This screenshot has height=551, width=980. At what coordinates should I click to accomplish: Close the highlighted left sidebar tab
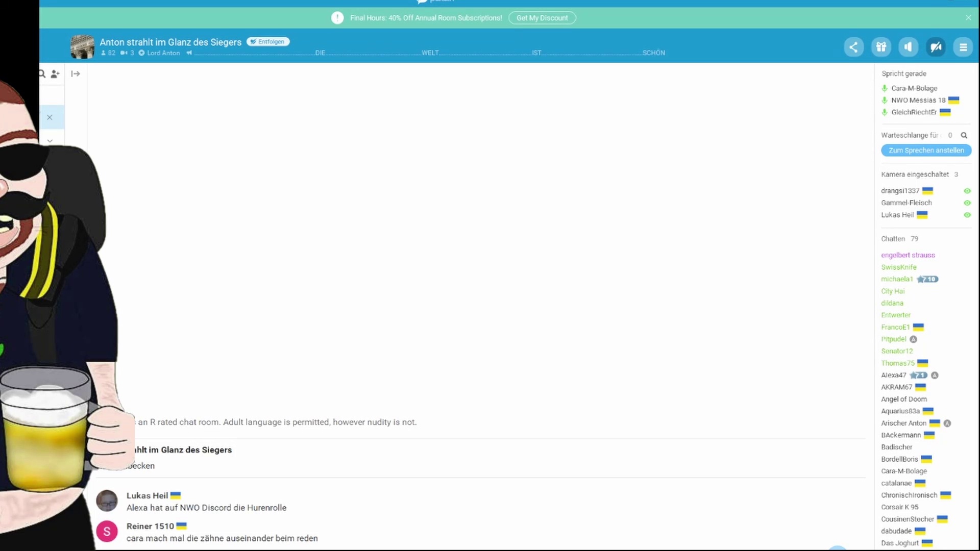click(x=50, y=117)
